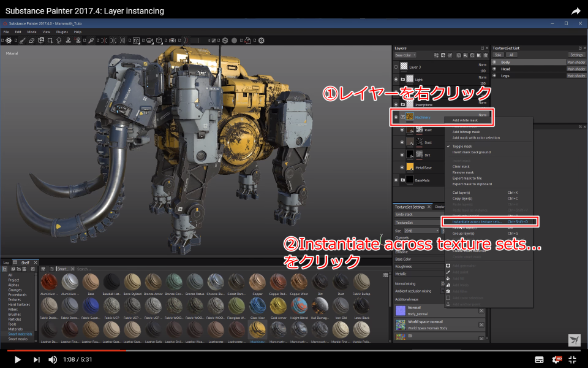Switch to the 3D-only cube view icon
Viewport: 588px width, 368px height.
point(159,40)
